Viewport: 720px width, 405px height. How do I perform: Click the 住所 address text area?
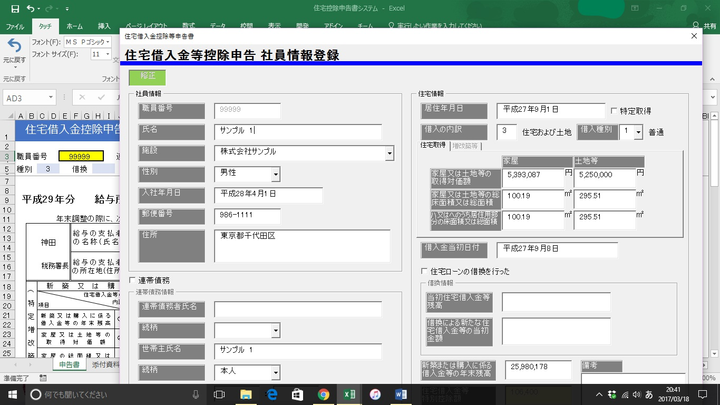[302, 246]
